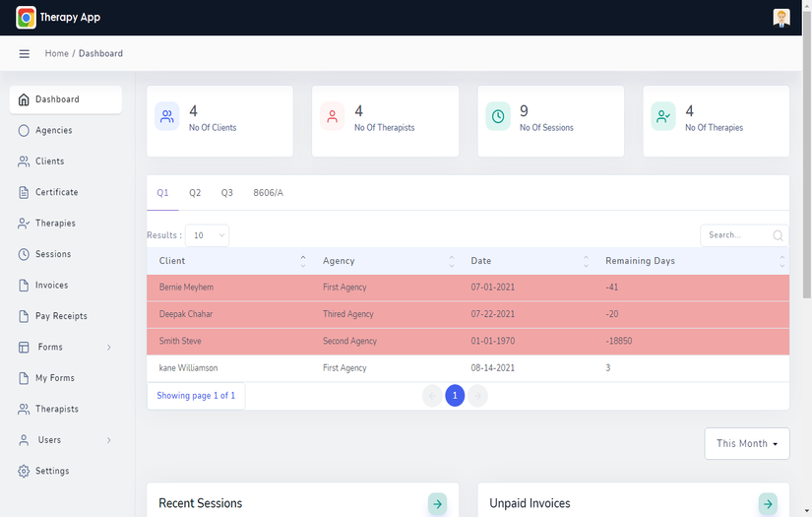Click the Therapies user-check icon in sidebar
The width and height of the screenshot is (812, 517).
pyautogui.click(x=24, y=224)
